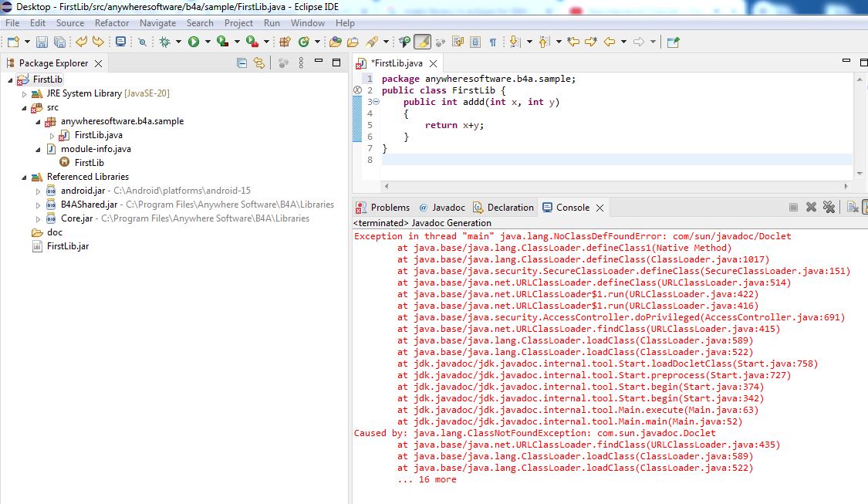
Task: Select FirstLib.jar in Package Explorer
Action: point(67,246)
